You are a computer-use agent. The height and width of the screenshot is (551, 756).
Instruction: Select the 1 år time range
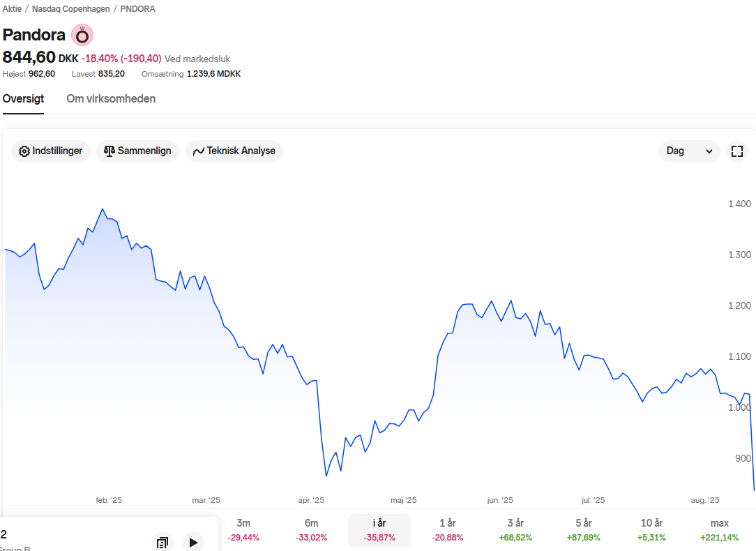point(448,530)
